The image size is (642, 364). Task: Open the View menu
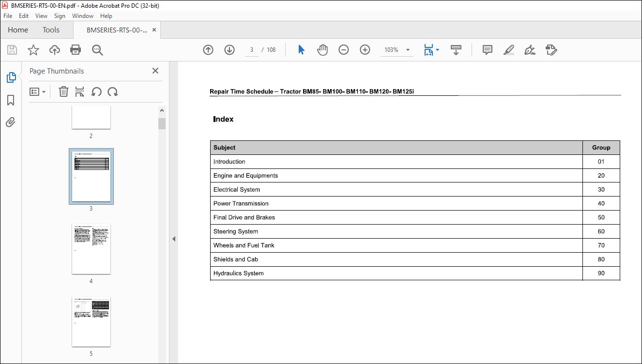tap(41, 16)
